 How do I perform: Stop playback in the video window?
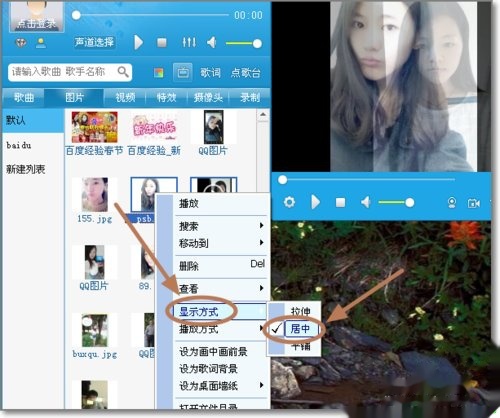(340, 202)
